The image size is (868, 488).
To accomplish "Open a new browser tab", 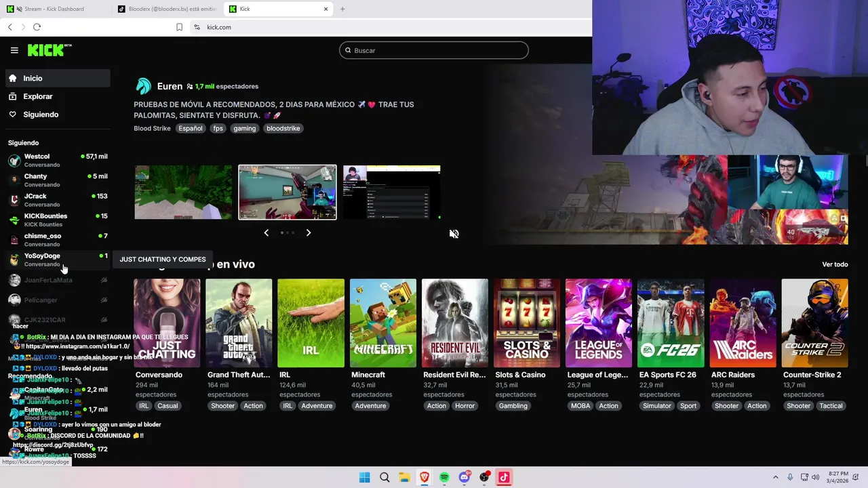I will click(x=342, y=9).
